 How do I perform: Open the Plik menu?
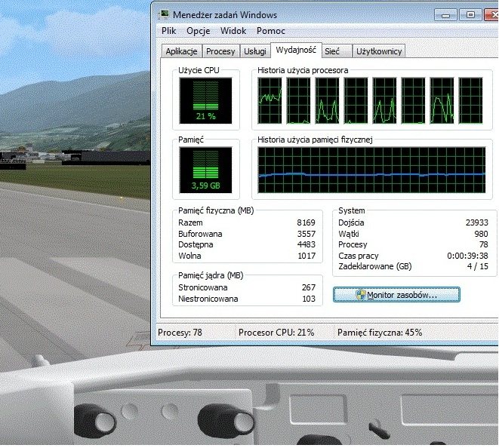[x=168, y=31]
